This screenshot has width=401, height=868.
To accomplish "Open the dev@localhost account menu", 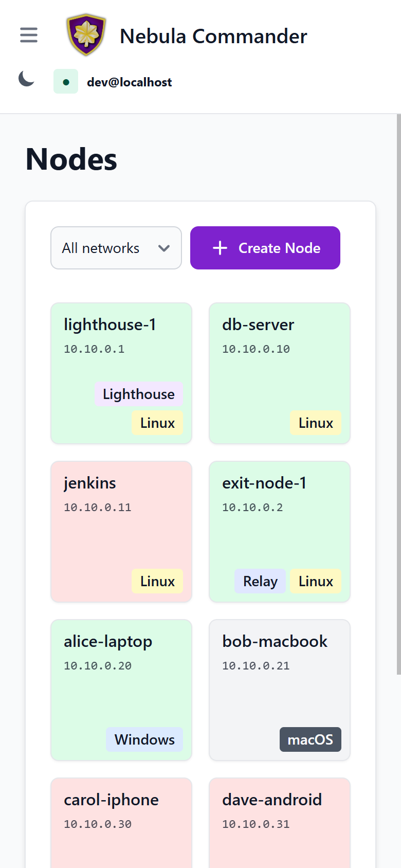I will coord(130,82).
